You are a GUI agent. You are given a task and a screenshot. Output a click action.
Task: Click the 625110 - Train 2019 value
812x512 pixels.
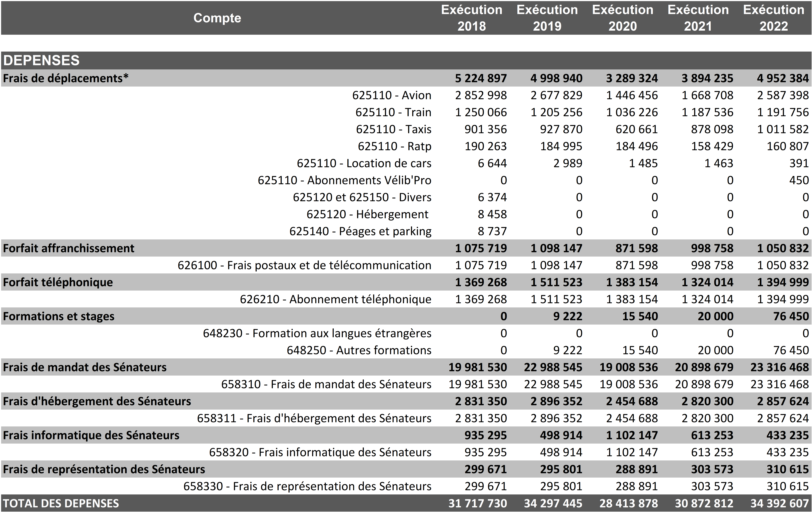click(556, 112)
